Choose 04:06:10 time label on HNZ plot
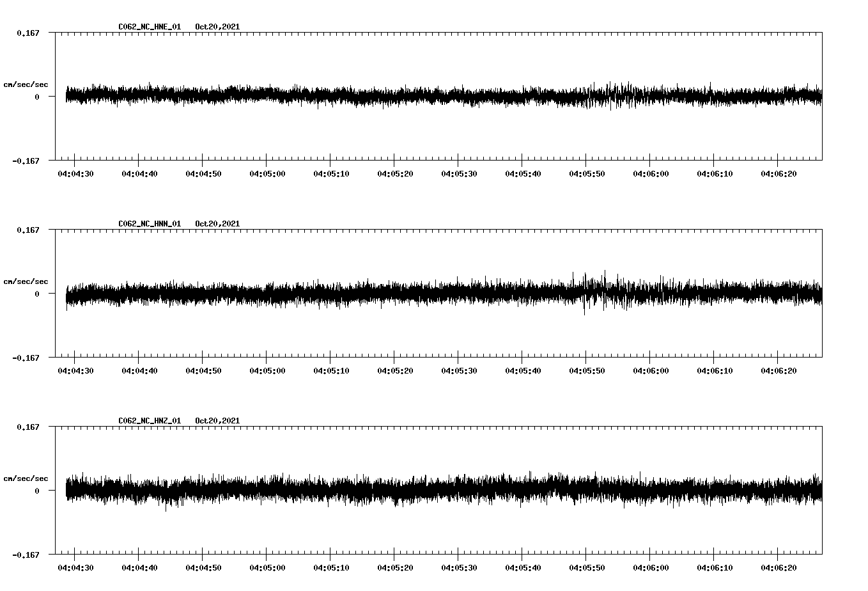The width and height of the screenshot is (868, 591). (x=715, y=567)
